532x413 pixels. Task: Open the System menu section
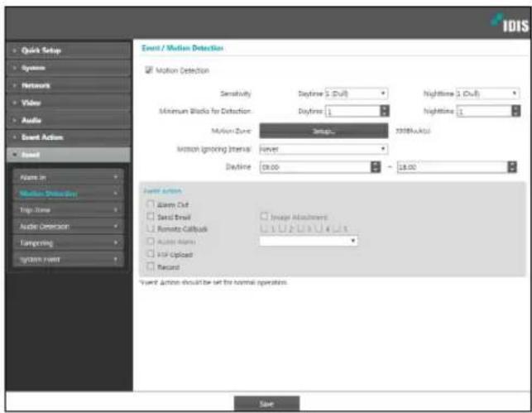coord(68,68)
